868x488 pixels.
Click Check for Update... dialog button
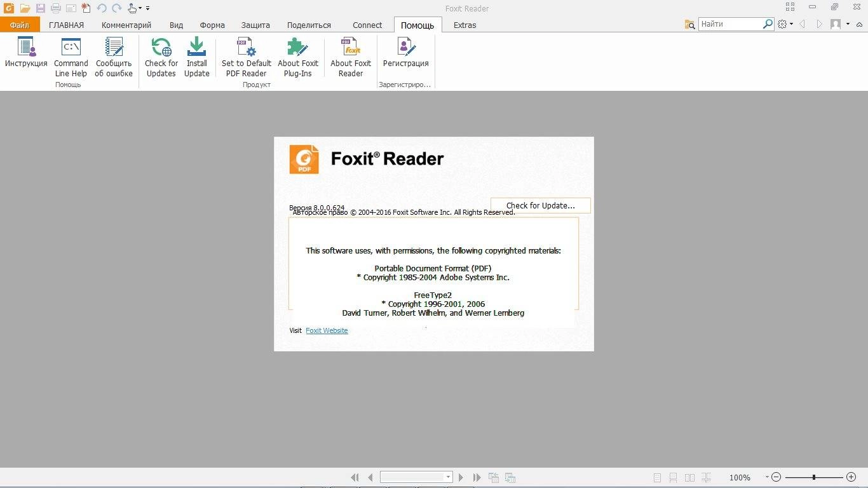click(541, 205)
